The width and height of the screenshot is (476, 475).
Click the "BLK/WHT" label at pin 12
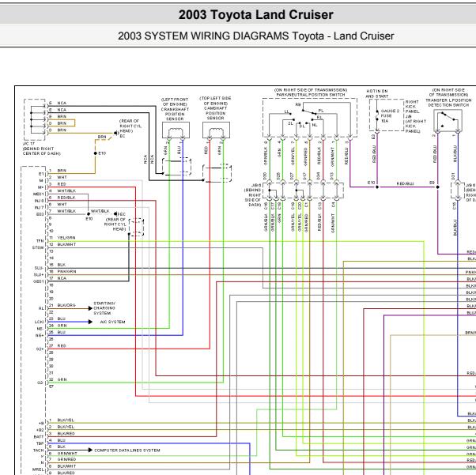click(66, 244)
